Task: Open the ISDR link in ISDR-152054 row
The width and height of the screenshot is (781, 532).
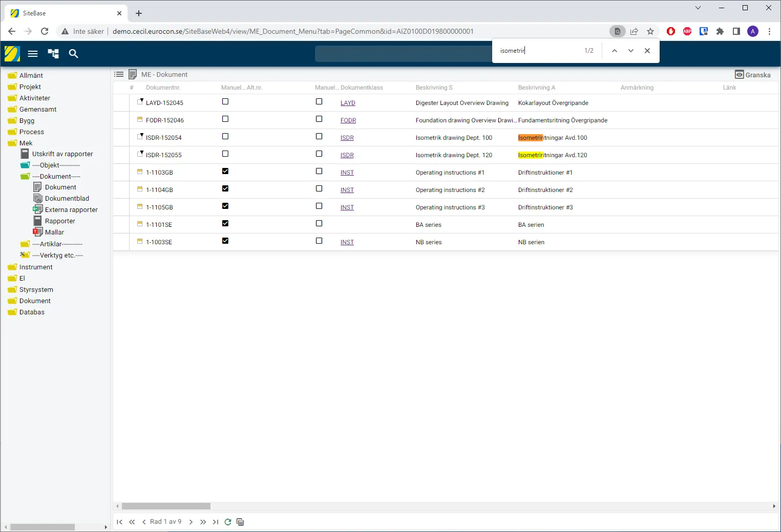Action: pos(347,138)
